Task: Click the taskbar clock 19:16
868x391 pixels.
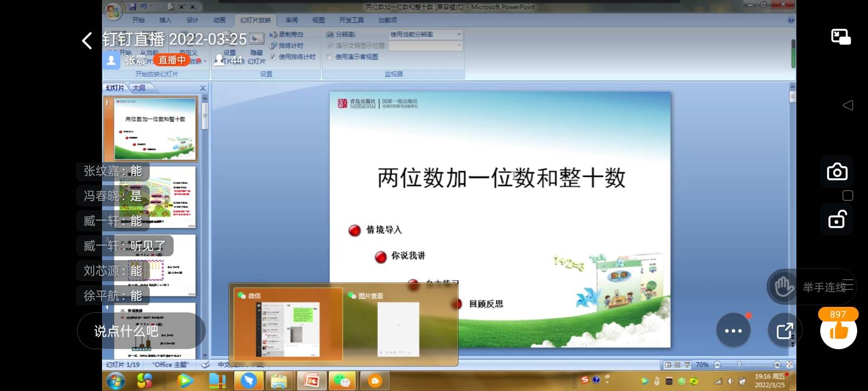Action: point(769,381)
